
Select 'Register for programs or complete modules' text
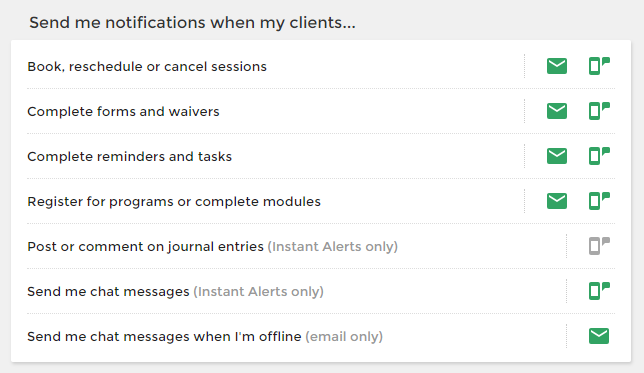click(x=174, y=202)
